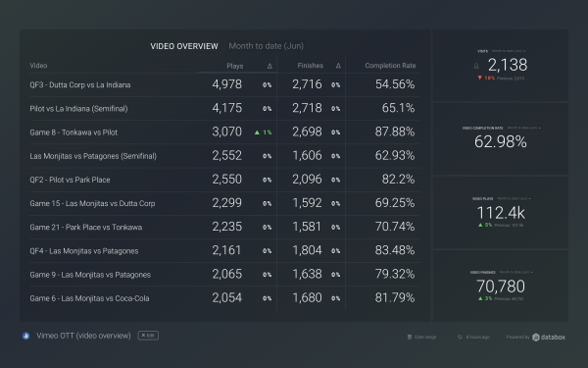
Task: Select the QF3 - Dutta Corp vs La Indiana row
Action: pos(224,84)
